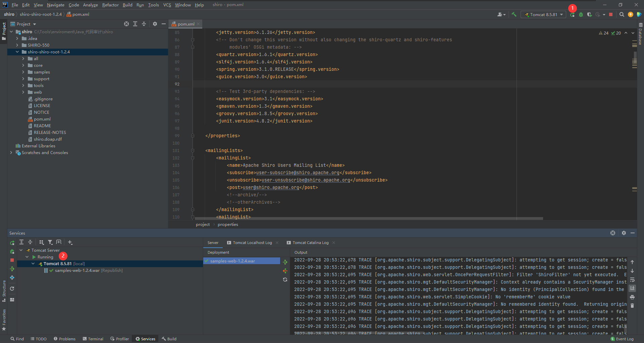Screen dimensions: 644x343
Task: Click Up the Stack Trace arrow in console
Action: [632, 262]
